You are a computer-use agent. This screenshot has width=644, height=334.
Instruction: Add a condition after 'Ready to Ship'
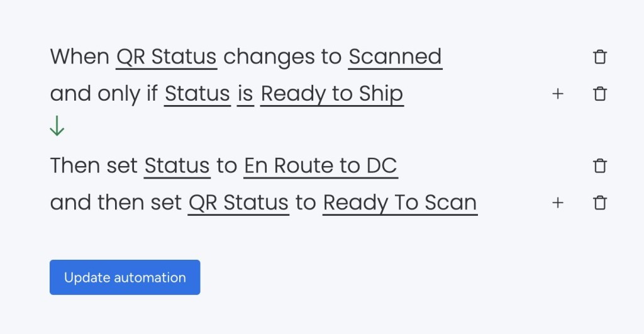557,94
